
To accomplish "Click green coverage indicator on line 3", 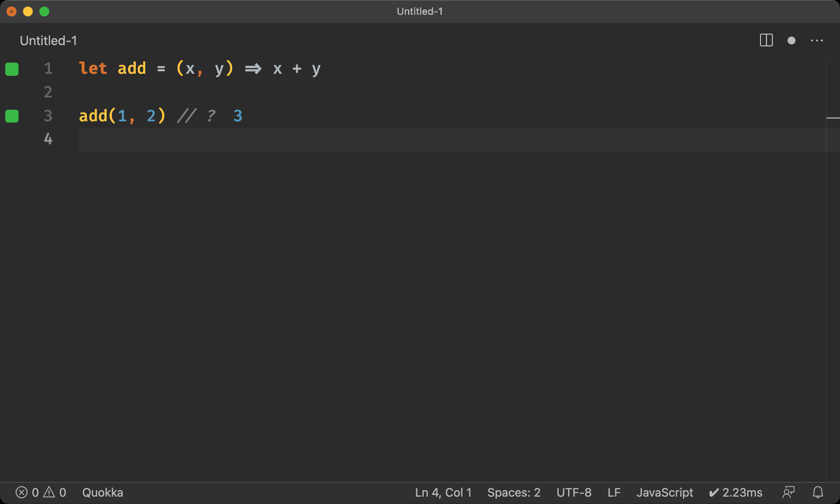I will 12,116.
